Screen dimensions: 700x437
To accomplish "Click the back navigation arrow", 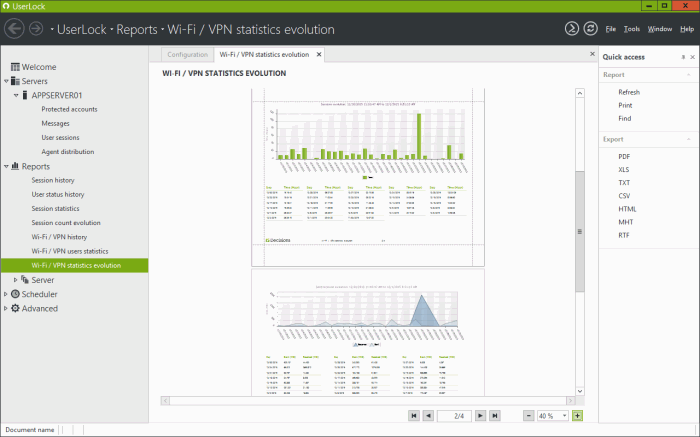I will pos(14,29).
